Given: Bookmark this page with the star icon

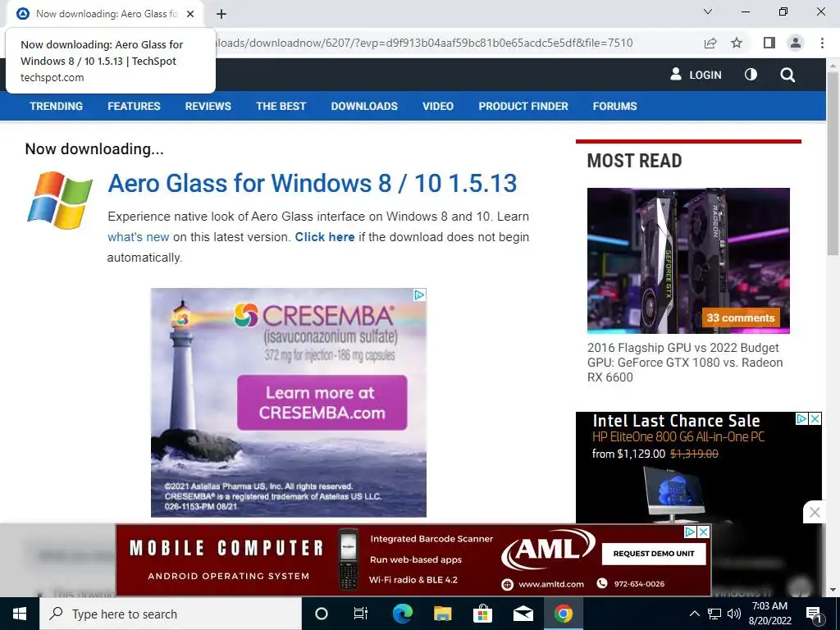Looking at the screenshot, I should tap(737, 43).
